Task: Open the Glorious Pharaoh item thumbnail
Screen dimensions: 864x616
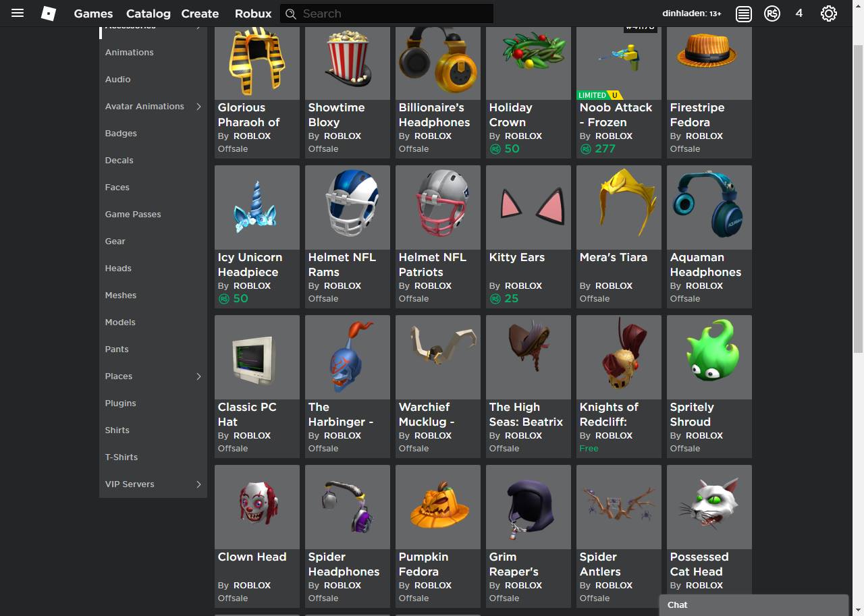Action: coord(257,63)
